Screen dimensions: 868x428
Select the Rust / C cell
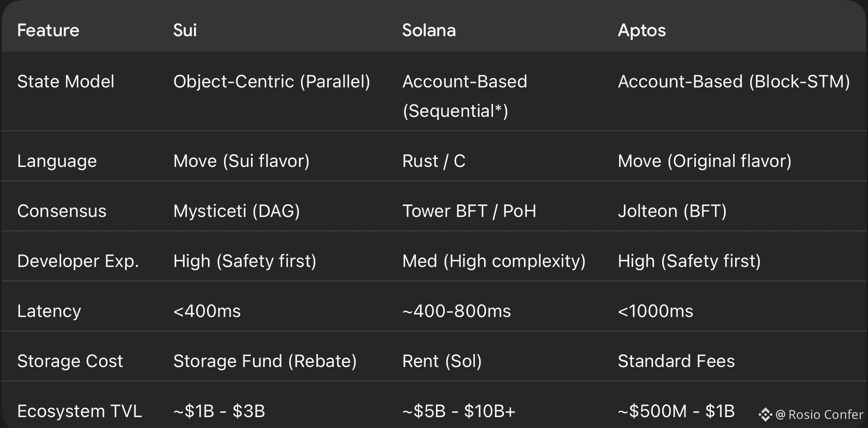point(433,161)
